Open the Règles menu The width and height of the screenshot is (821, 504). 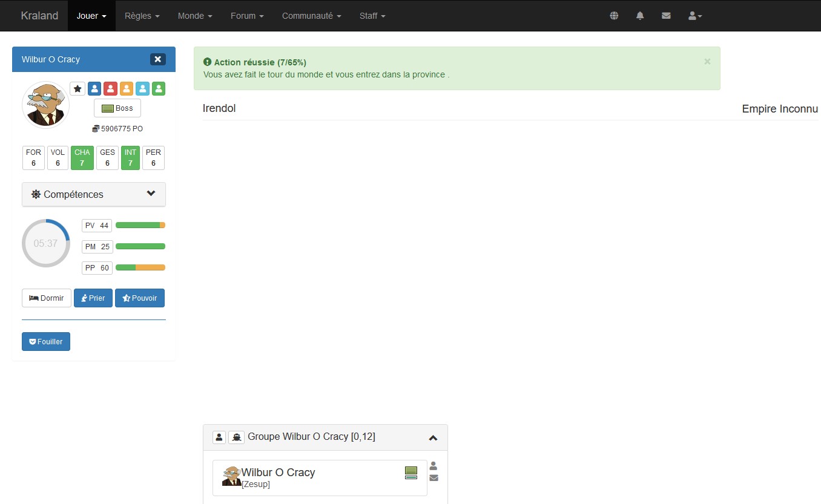click(142, 16)
